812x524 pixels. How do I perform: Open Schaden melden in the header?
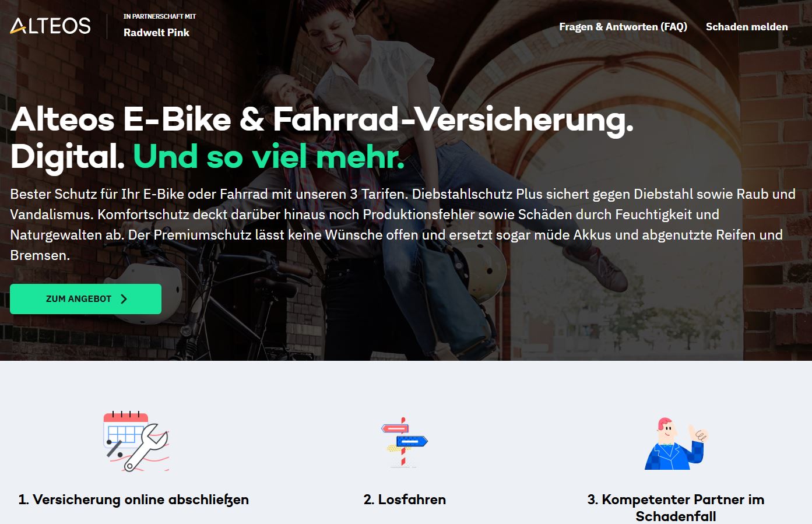(747, 27)
